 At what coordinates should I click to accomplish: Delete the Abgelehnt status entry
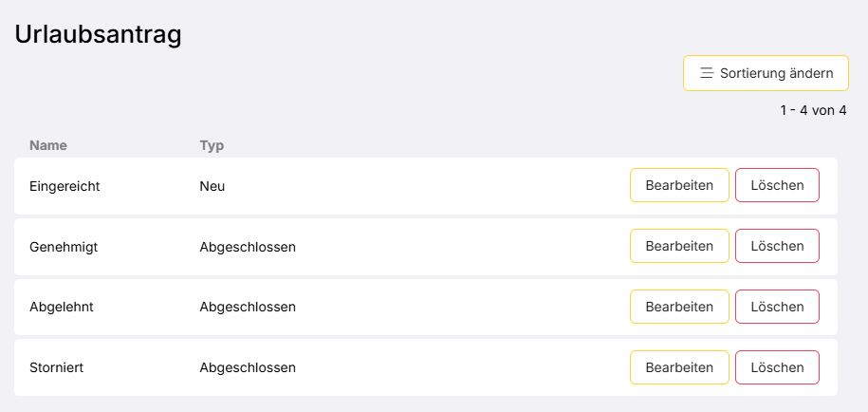777,307
